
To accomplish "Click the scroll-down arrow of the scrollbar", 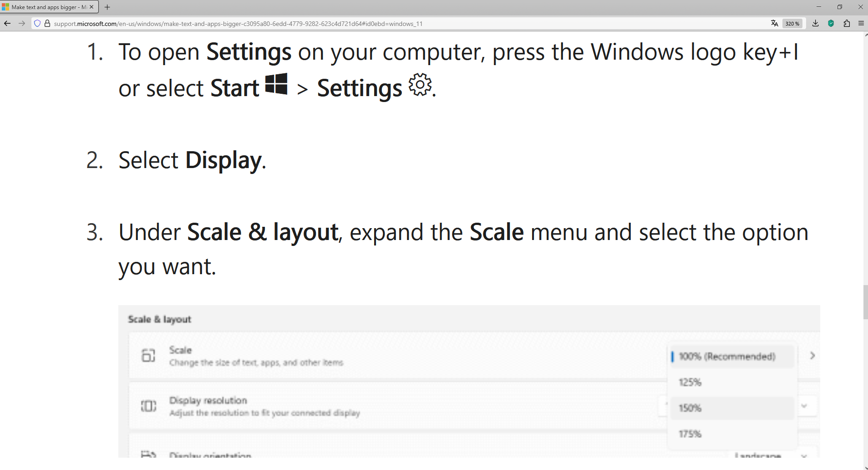I will pos(865,467).
